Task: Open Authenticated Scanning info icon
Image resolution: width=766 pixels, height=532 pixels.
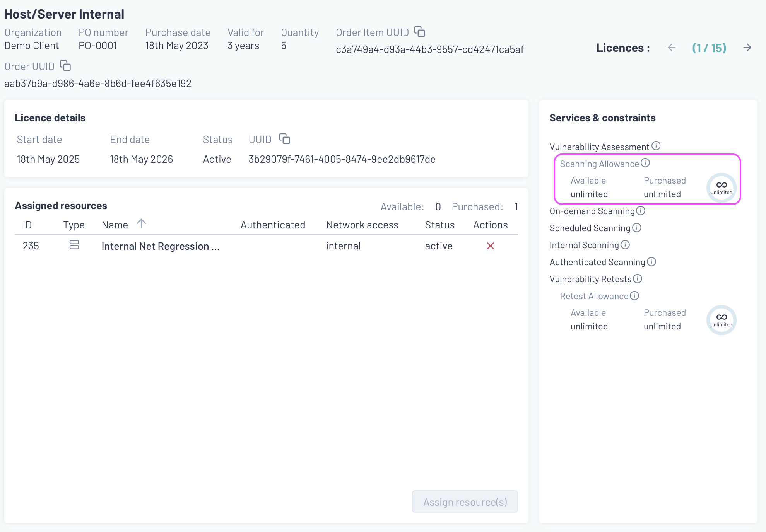Action: point(651,262)
